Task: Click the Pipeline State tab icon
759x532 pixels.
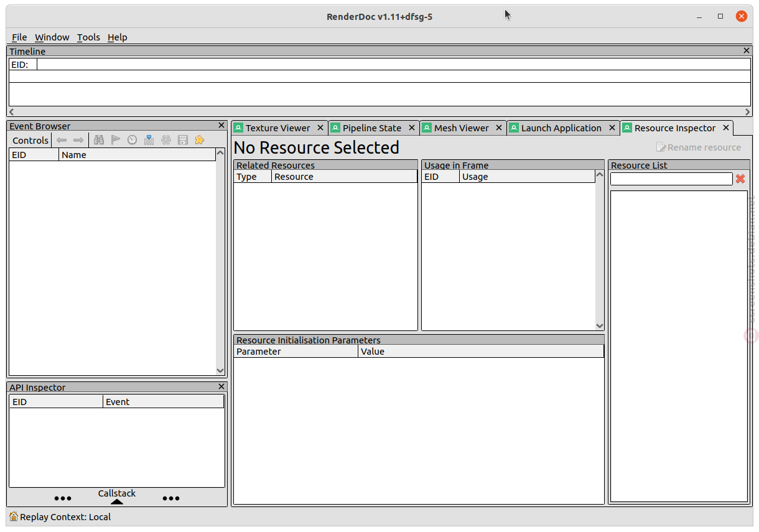Action: [335, 128]
